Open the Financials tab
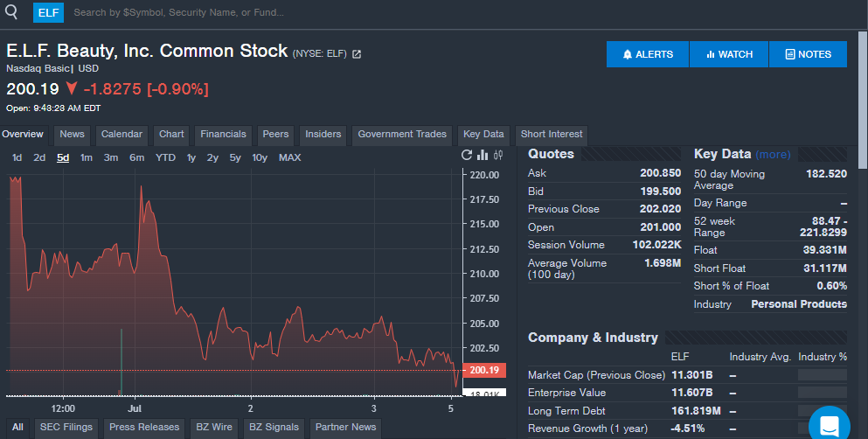Image resolution: width=868 pixels, height=439 pixels. click(x=223, y=135)
